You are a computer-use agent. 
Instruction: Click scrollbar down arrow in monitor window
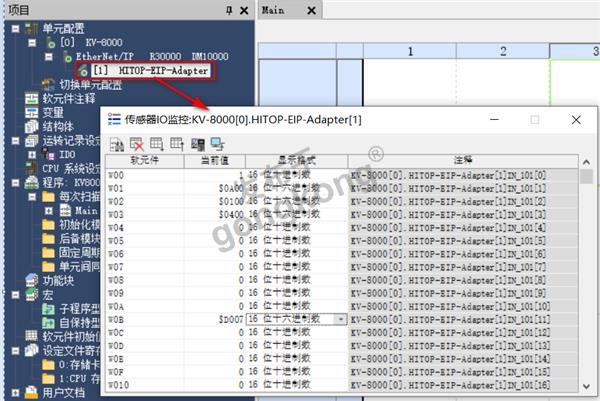point(586,386)
